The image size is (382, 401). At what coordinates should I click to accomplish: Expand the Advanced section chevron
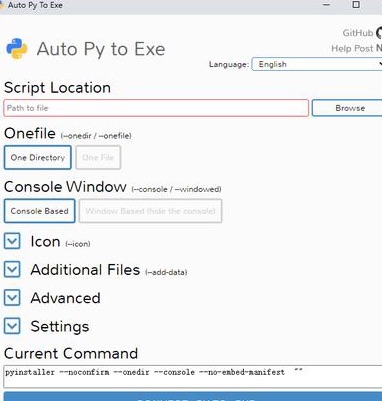pos(12,298)
